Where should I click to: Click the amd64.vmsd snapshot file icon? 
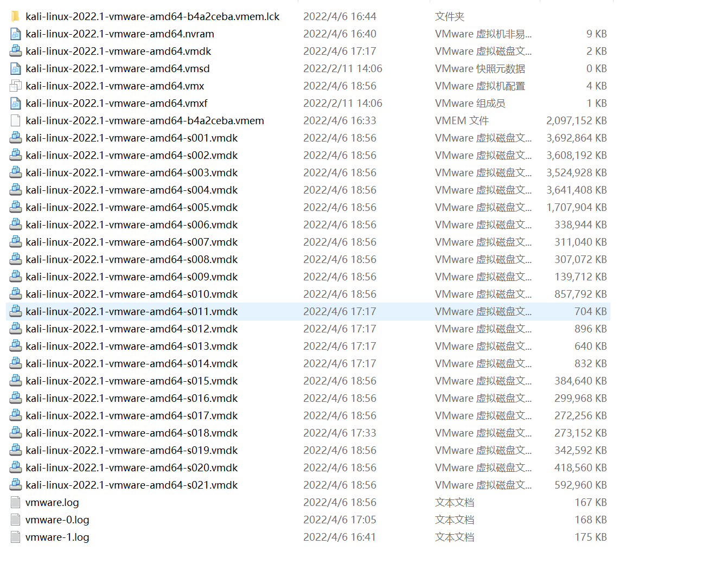coord(16,68)
